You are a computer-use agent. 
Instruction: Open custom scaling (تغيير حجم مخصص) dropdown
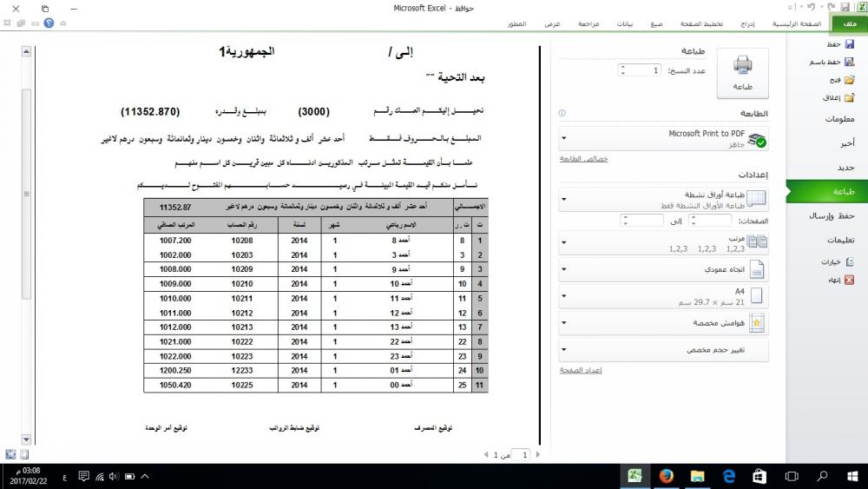coord(663,349)
